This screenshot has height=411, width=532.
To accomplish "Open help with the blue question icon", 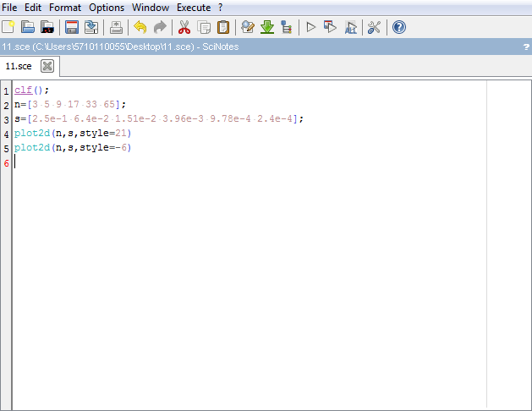I will tap(399, 27).
